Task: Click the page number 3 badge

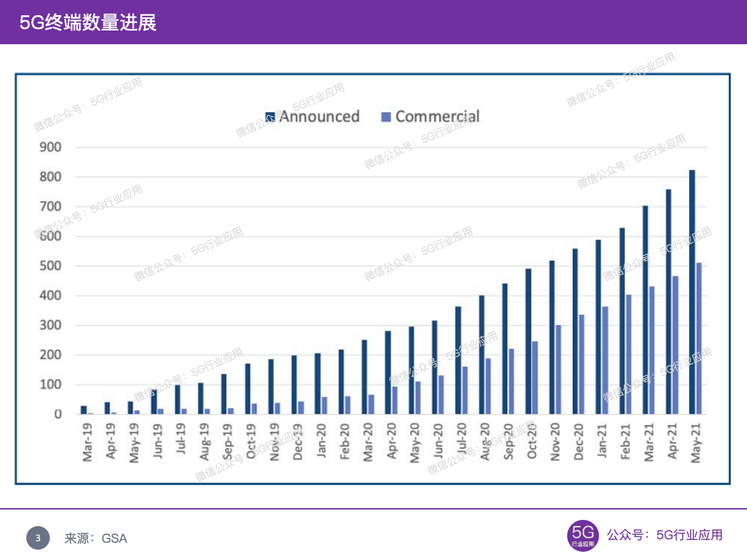Action: coord(38,538)
